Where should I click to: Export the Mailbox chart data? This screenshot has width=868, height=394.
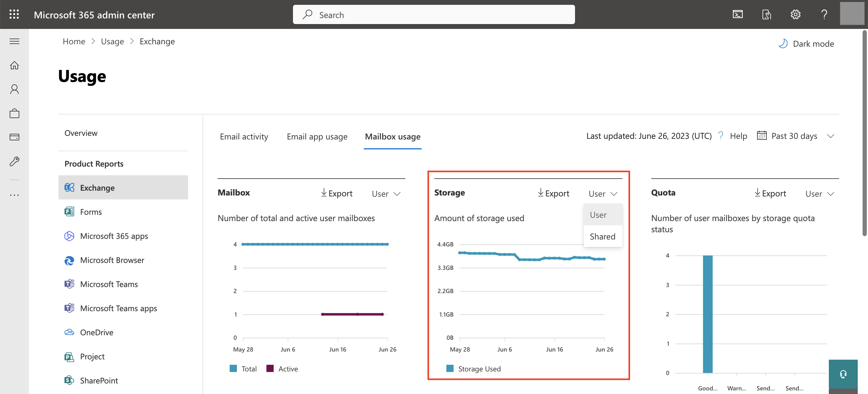coord(336,193)
